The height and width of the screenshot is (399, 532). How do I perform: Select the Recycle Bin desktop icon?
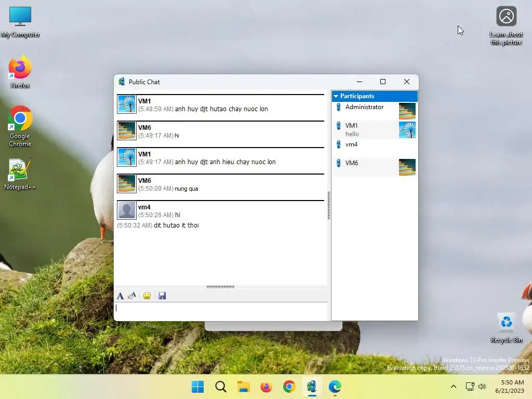tap(506, 327)
